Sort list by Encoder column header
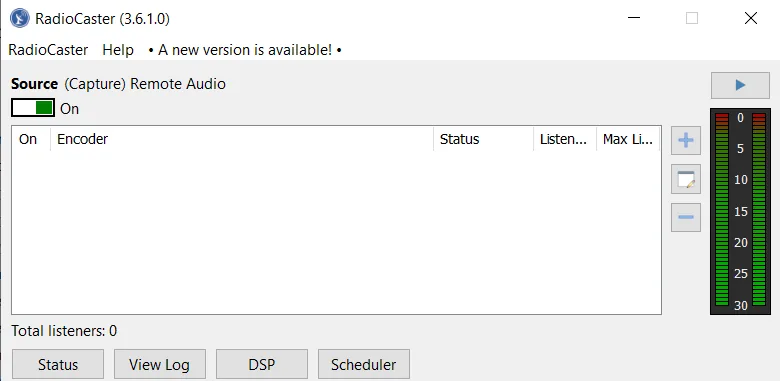780x381 pixels. click(x=242, y=139)
